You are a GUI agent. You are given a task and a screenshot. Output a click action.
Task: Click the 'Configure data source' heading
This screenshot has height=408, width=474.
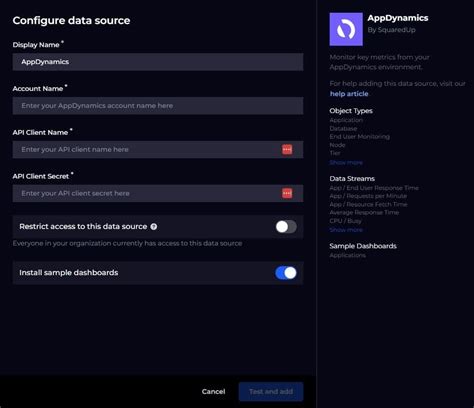tap(71, 21)
